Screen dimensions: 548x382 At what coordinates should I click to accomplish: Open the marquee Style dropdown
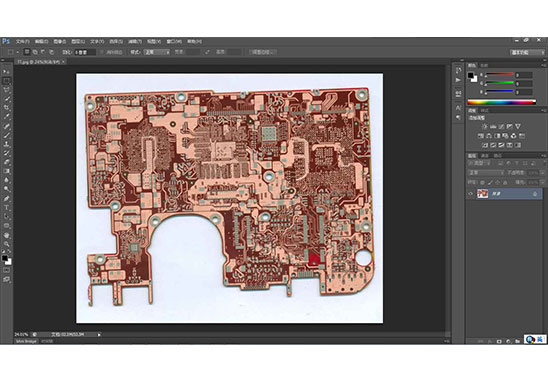click(156, 52)
